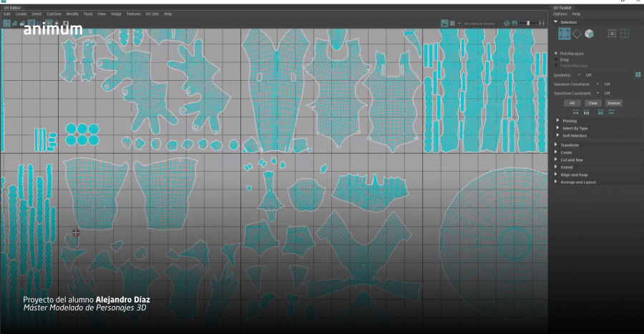Select the highlighted square selection-mode icon
This screenshot has height=334, width=644.
565,34
